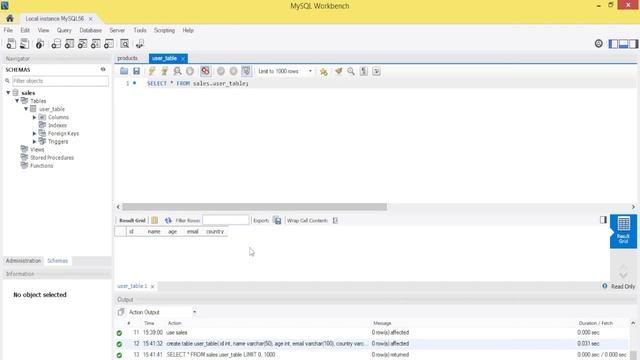The height and width of the screenshot is (360, 640).
Task: Select the Result Grid side button
Action: point(623,231)
